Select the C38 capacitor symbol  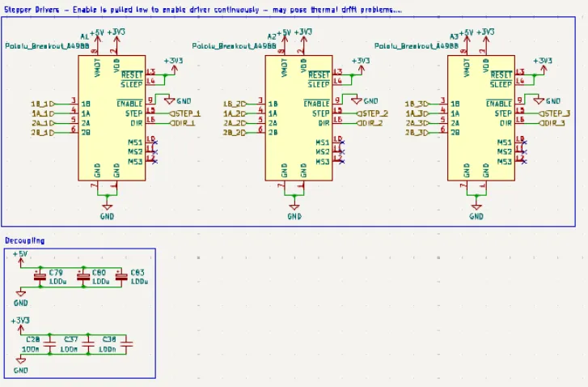pos(125,343)
